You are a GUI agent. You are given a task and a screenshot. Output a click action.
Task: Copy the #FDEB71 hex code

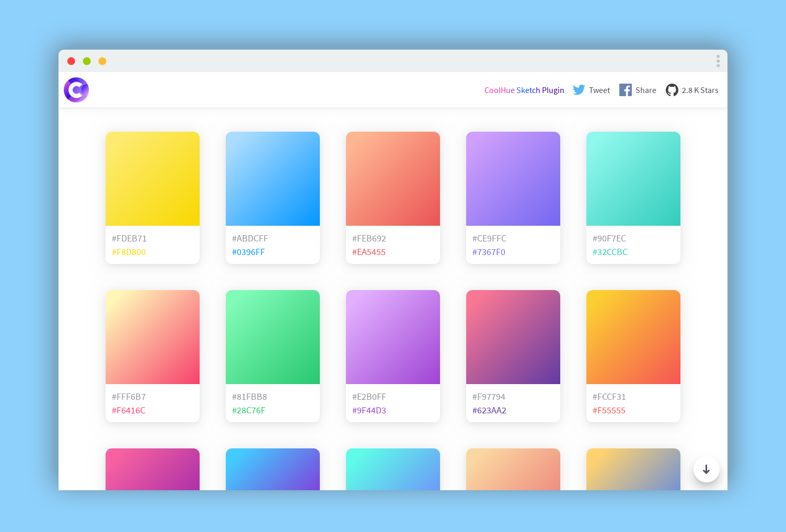coord(129,238)
